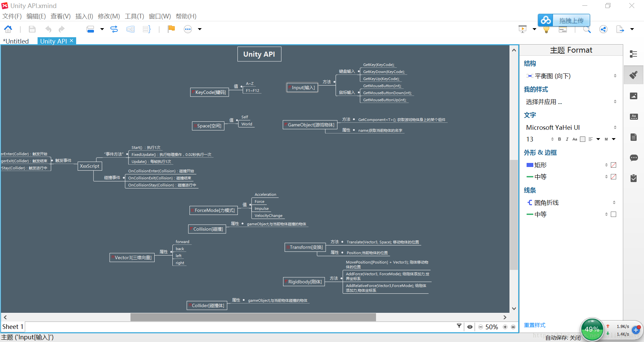Close the Unity API tab
Viewport: 644px width, 342px height.
[x=71, y=41]
